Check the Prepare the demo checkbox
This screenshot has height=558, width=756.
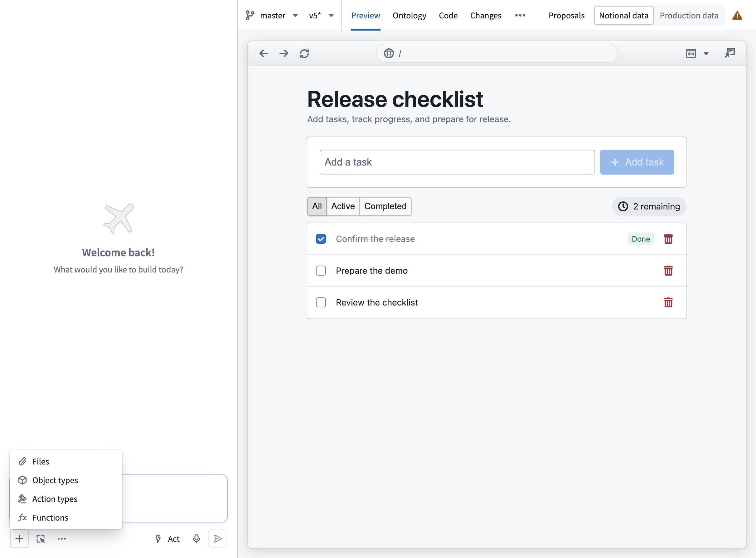(x=321, y=271)
